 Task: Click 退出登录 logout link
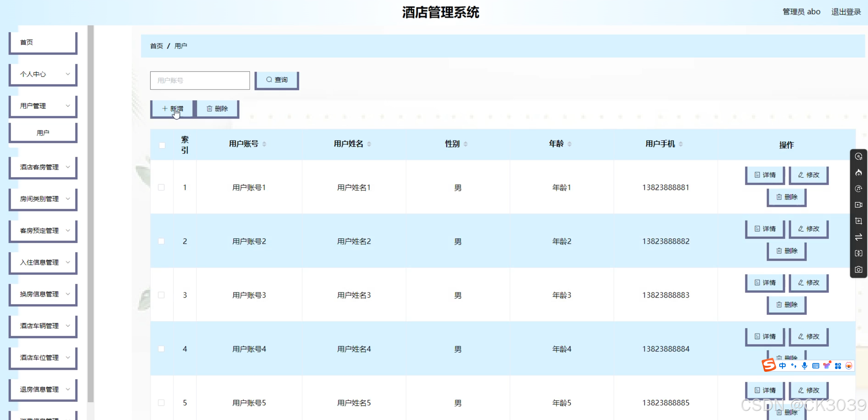846,12
